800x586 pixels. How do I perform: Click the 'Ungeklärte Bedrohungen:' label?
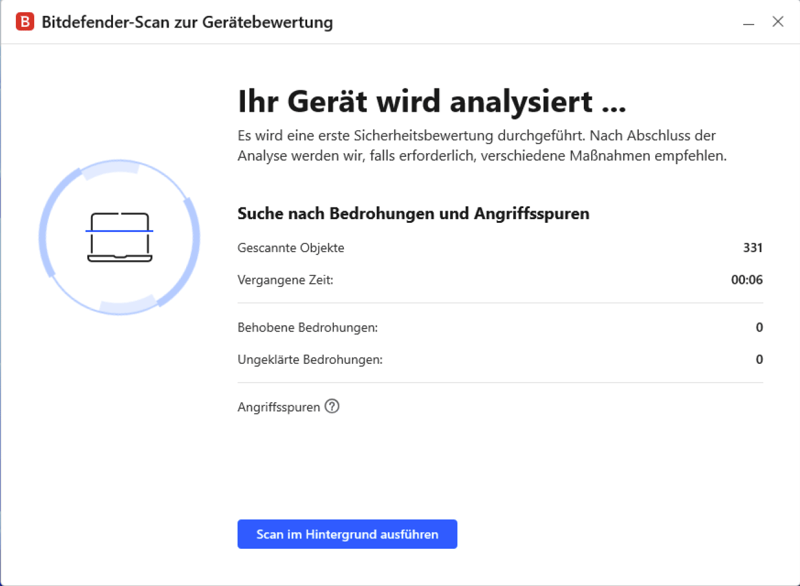click(310, 360)
